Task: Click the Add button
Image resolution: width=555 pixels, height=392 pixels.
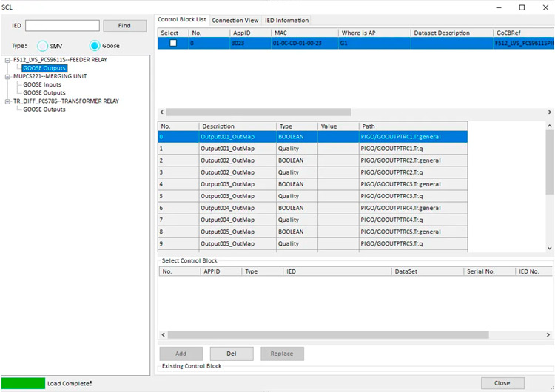Action: point(181,354)
